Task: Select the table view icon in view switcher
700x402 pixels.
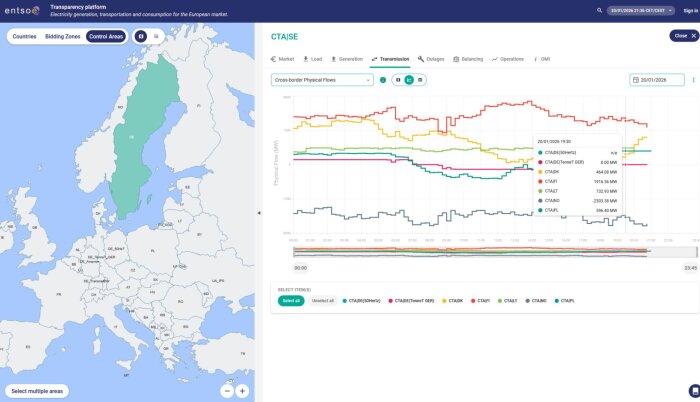Action: coord(420,80)
